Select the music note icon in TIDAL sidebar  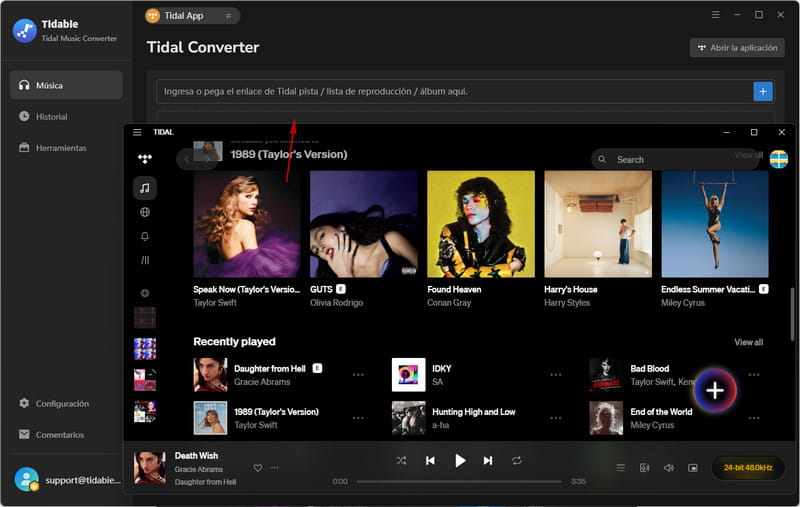click(x=145, y=188)
